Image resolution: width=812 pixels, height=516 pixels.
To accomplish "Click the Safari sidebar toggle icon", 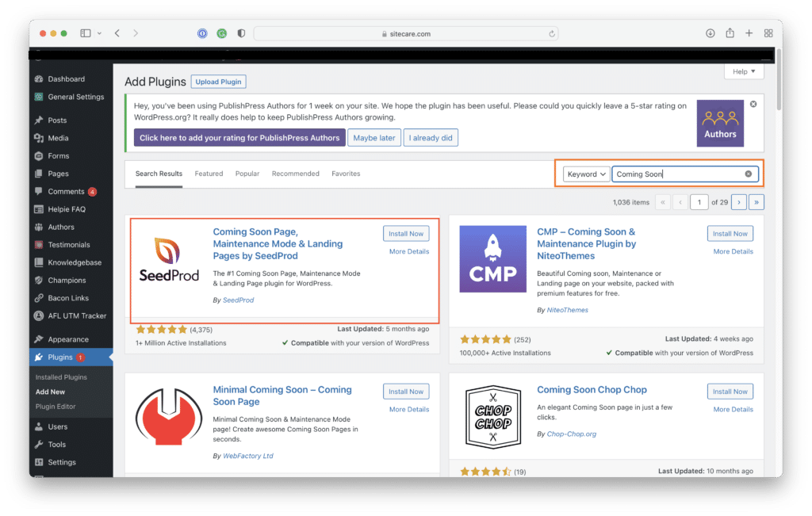I will (86, 33).
